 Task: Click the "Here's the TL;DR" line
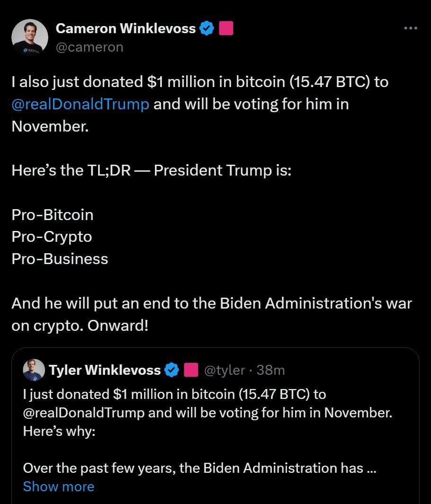point(152,170)
